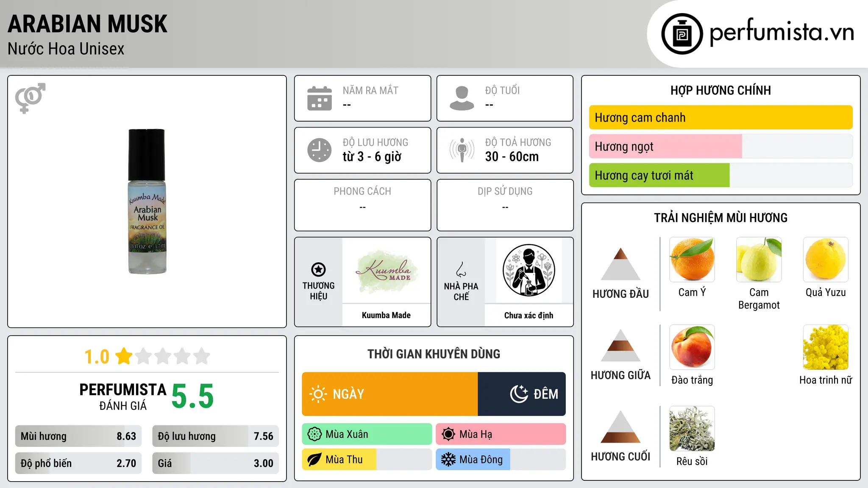Viewport: 868px width, 488px height.
Task: Select the Mùa Đông season bar
Action: [x=501, y=460]
